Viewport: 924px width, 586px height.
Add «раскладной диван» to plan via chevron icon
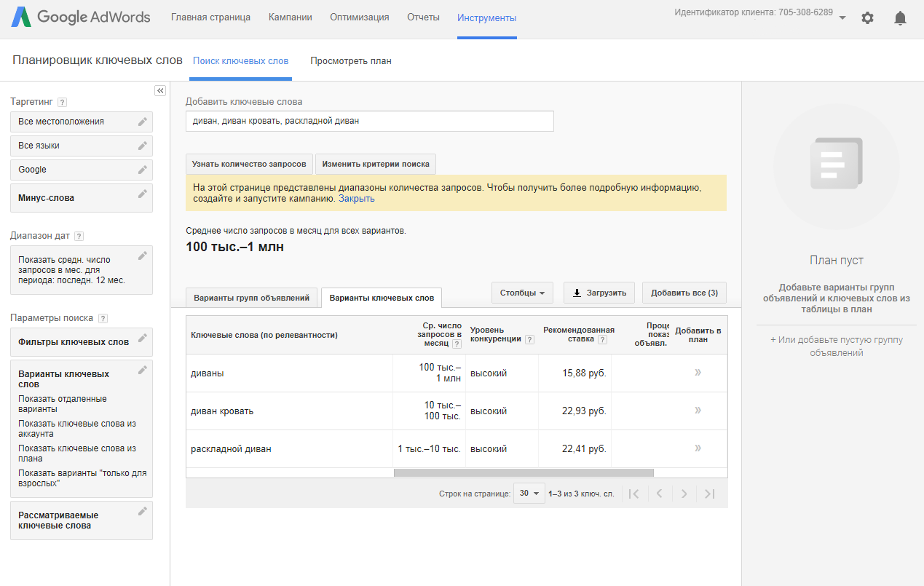pyautogui.click(x=697, y=448)
